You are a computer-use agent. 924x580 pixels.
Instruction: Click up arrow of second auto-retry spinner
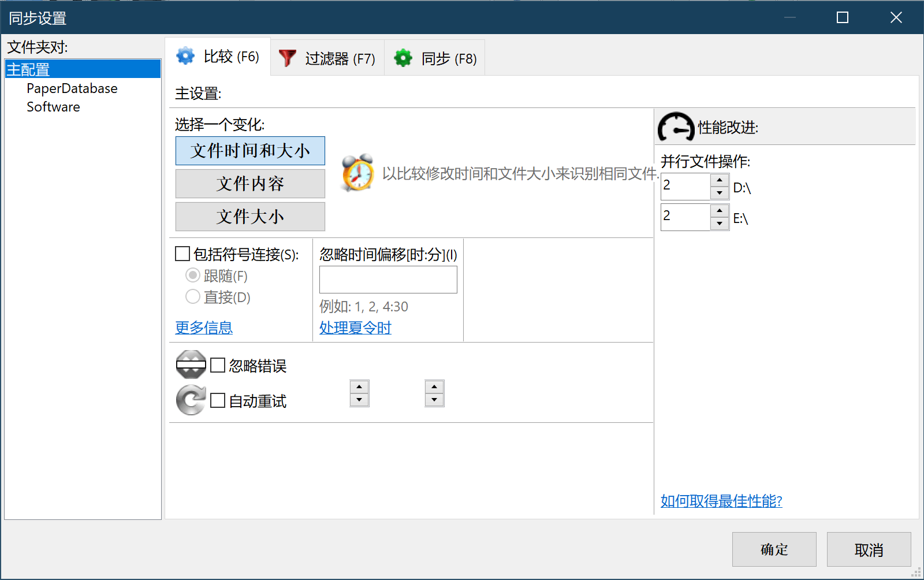coord(434,387)
